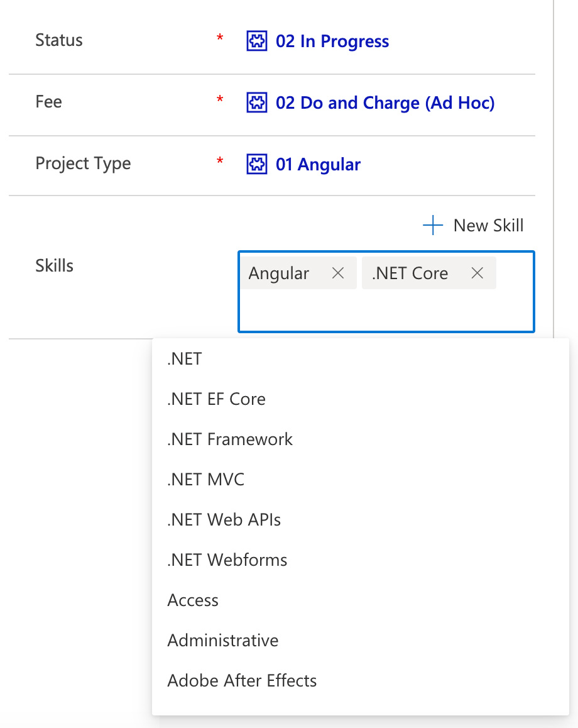Open the 02 Do and Charge (Ad Hoc) link
This screenshot has width=578, height=728.
point(385,102)
